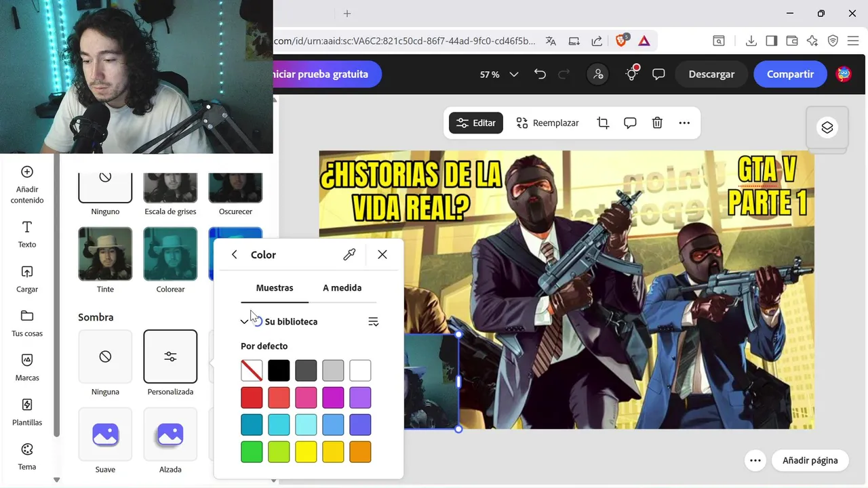Open the library list options icon
This screenshot has width=868, height=488.
[373, 322]
